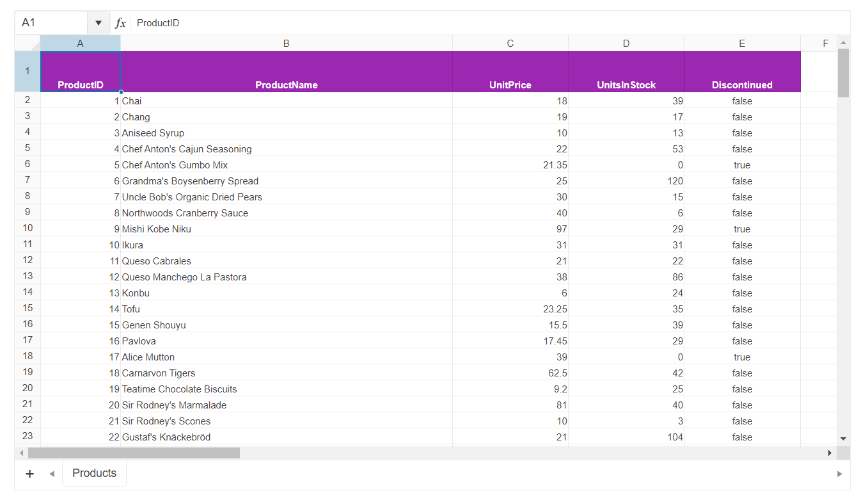
Task: Select the true Discontinued value for Mishi Kobe Niku
Action: pyautogui.click(x=741, y=229)
